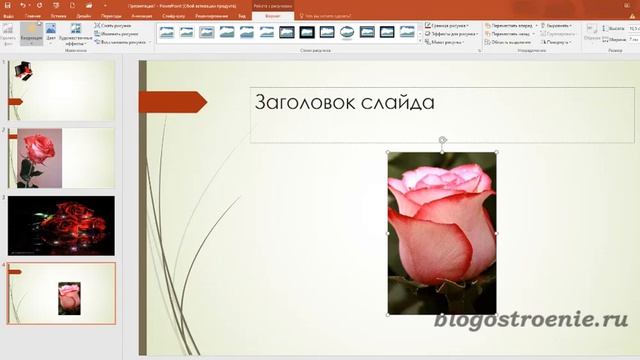Select slide 2 thumbnail with red rose
Image resolution: width=640 pixels, height=360 pixels.
[x=61, y=158]
